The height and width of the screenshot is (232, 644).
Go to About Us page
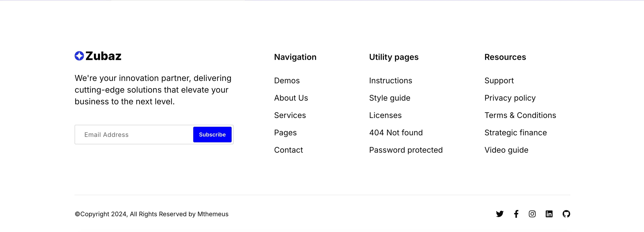291,98
